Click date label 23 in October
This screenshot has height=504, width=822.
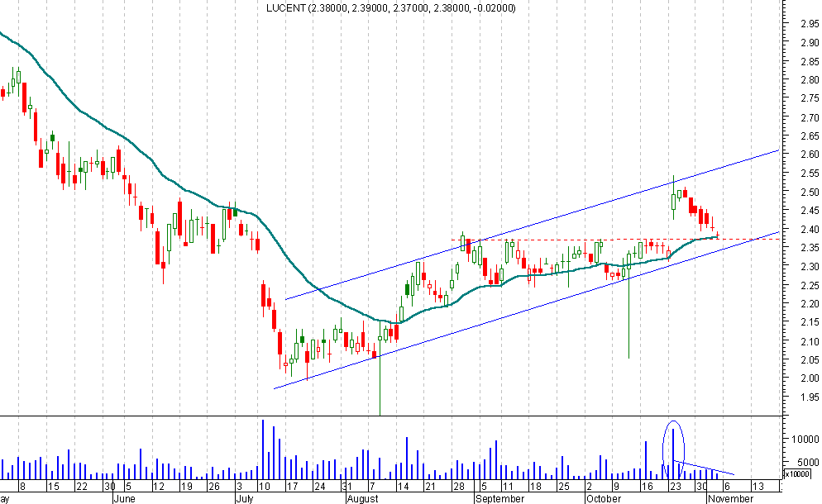[675, 486]
